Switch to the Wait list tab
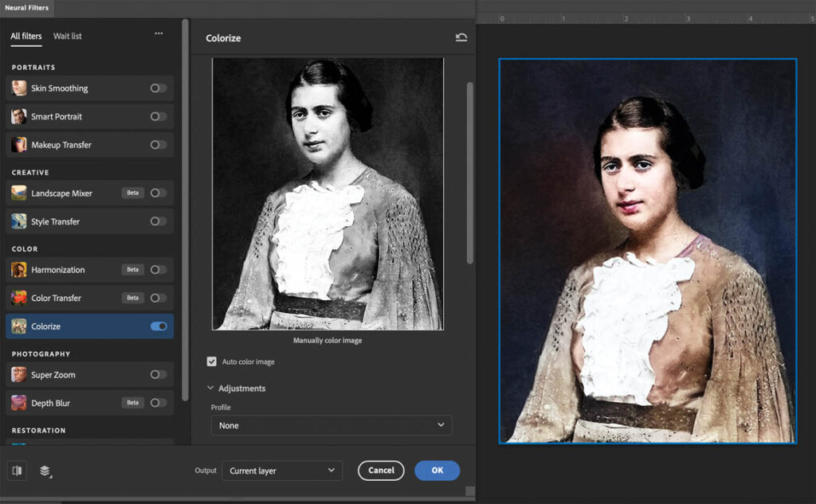816x504 pixels. (x=67, y=36)
